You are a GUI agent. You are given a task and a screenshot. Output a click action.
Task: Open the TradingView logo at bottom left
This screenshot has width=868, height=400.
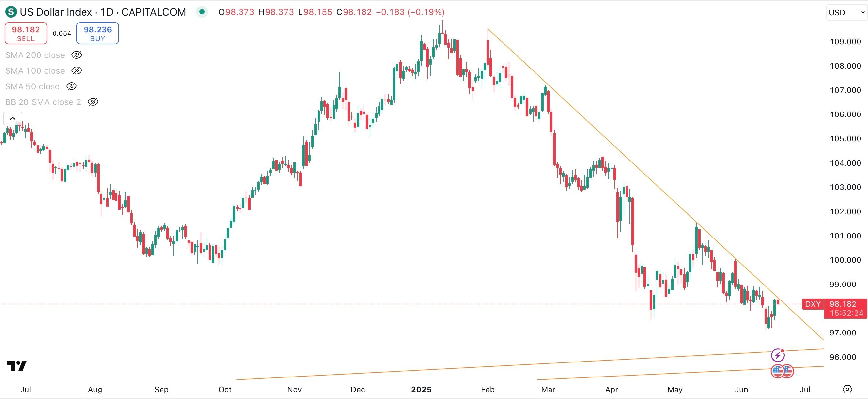pyautogui.click(x=17, y=366)
